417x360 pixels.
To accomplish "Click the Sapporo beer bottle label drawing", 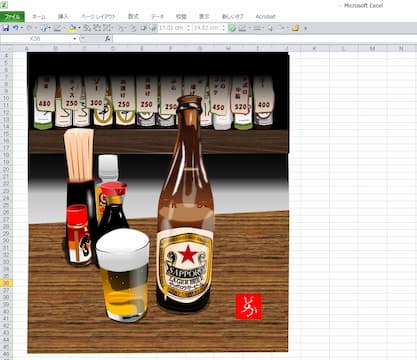I will (185, 265).
